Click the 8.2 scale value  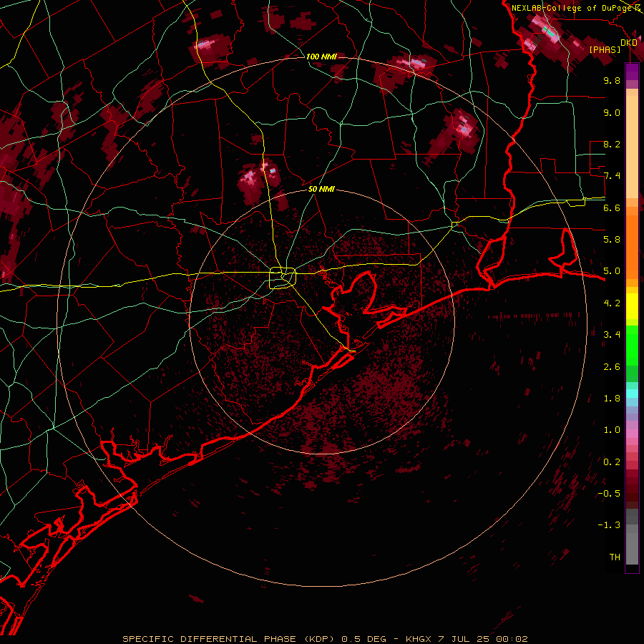[x=612, y=145]
